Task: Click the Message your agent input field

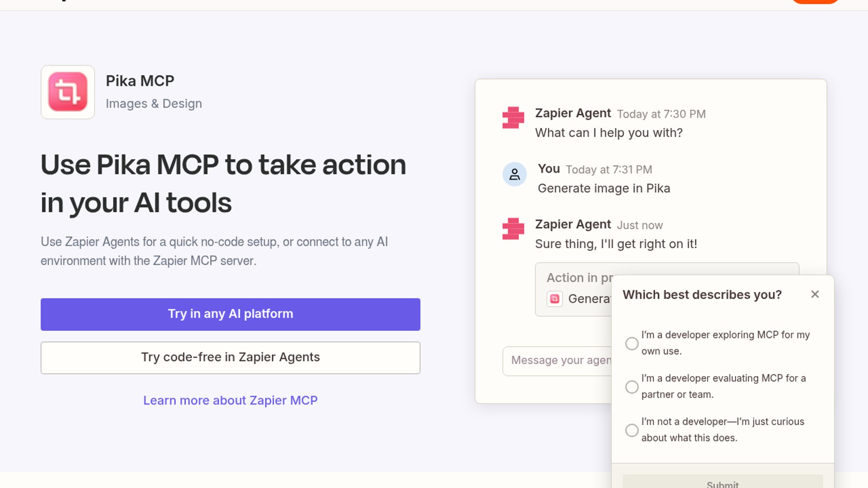Action: coord(557,361)
